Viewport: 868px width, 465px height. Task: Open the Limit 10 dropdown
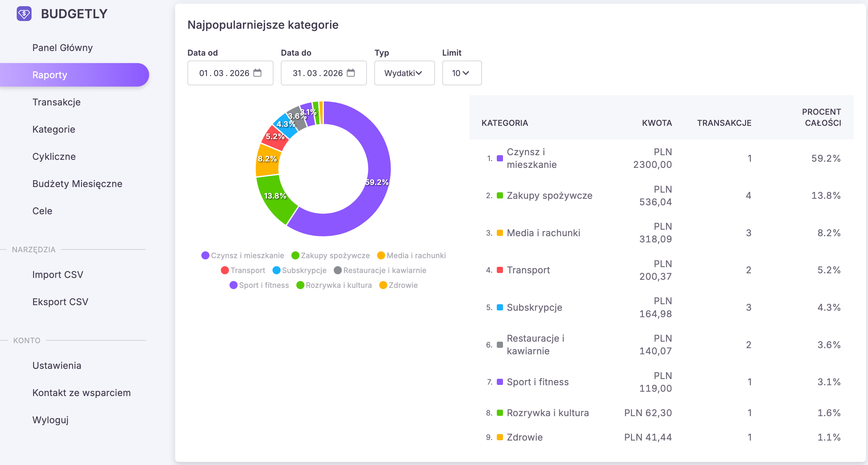[x=462, y=73]
